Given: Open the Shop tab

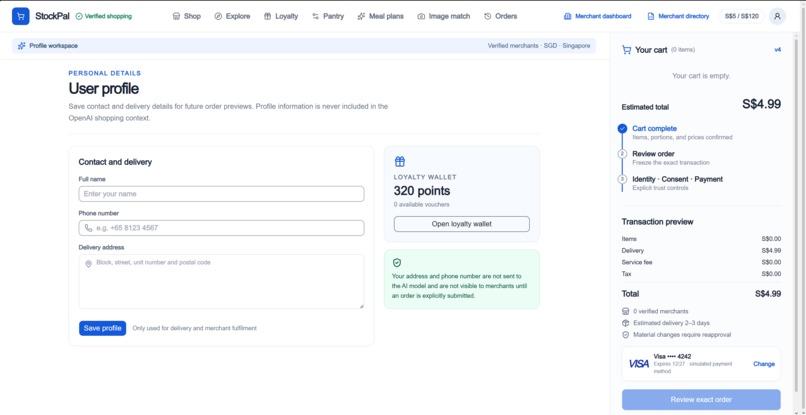Looking at the screenshot, I should (187, 16).
